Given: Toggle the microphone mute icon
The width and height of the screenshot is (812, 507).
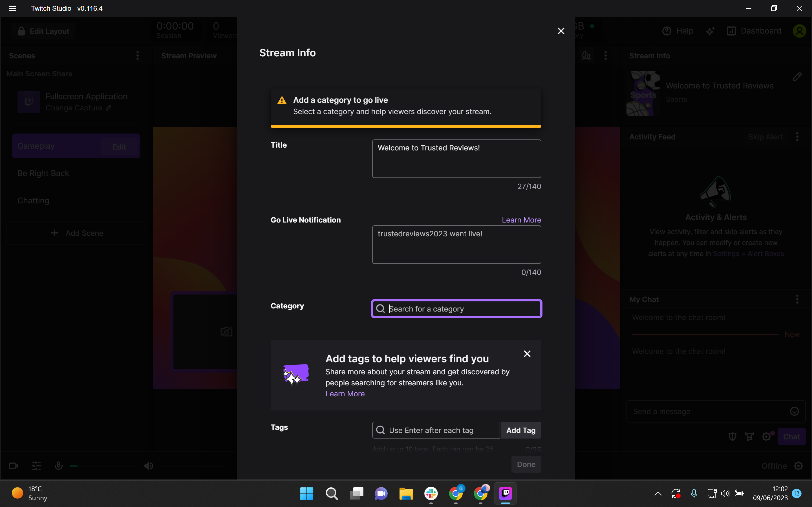Looking at the screenshot, I should click(58, 466).
